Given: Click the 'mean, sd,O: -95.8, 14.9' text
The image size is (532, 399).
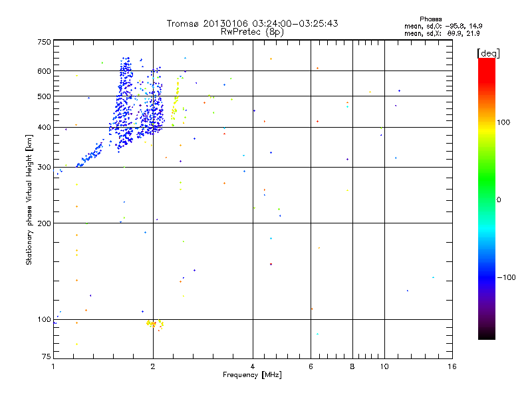Looking at the screenshot, I should (443, 26).
